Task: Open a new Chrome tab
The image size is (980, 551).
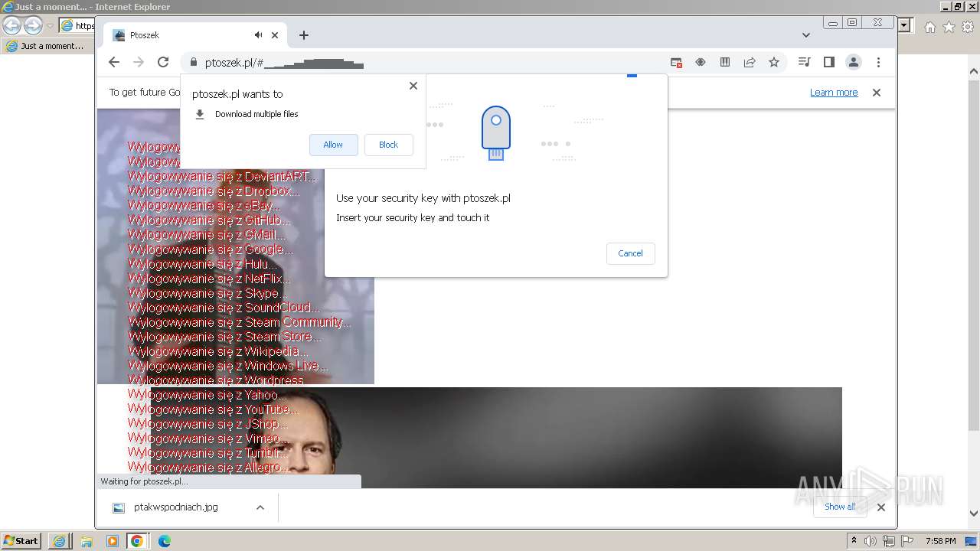Action: click(304, 35)
